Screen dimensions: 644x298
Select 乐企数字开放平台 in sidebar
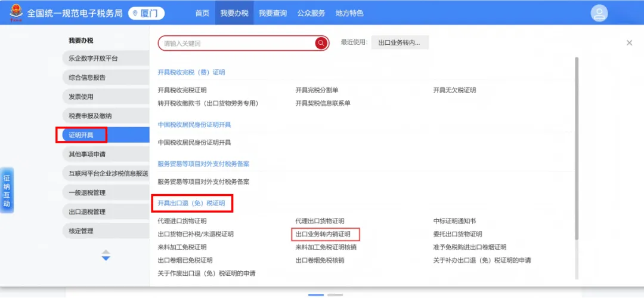click(106, 59)
